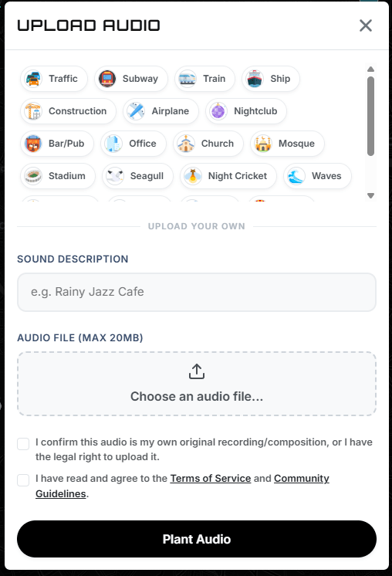Click the preset list scrollbar thumb

coord(370,116)
